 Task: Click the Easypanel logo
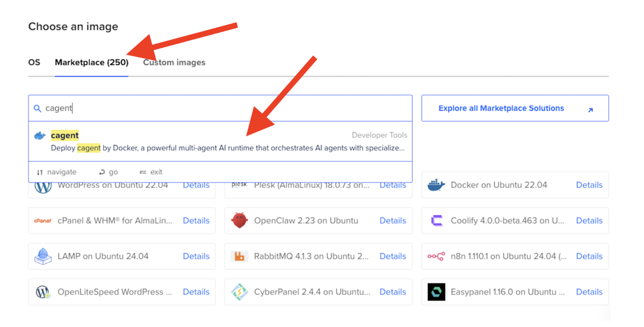pos(436,292)
